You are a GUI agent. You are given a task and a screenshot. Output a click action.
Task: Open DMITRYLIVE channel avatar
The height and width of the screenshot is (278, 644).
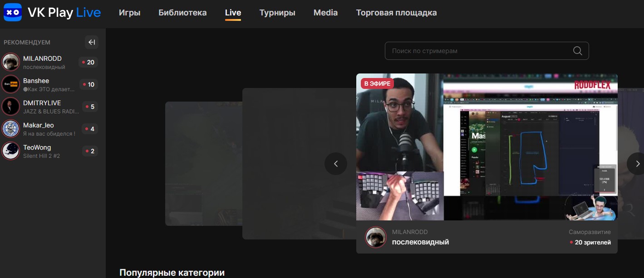pyautogui.click(x=11, y=107)
